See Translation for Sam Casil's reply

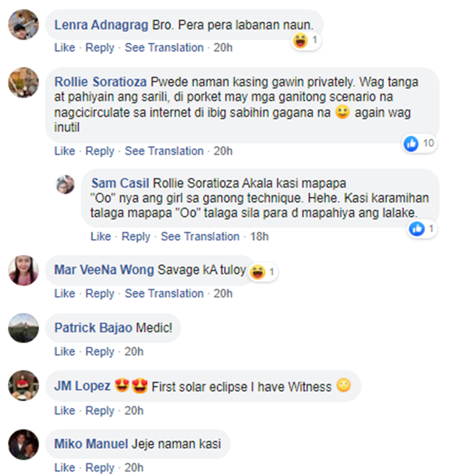200,236
